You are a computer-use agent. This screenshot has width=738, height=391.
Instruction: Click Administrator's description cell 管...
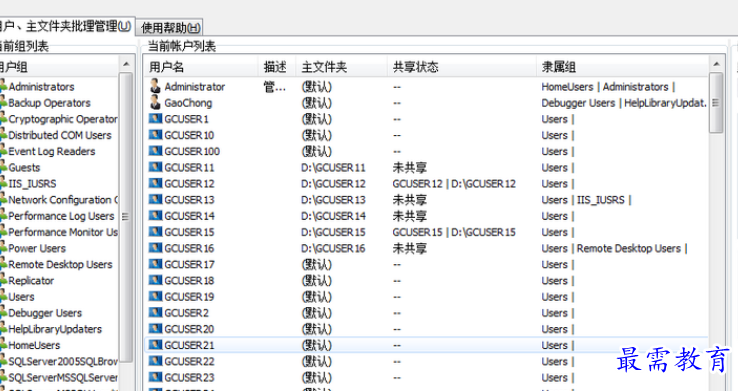[275, 87]
